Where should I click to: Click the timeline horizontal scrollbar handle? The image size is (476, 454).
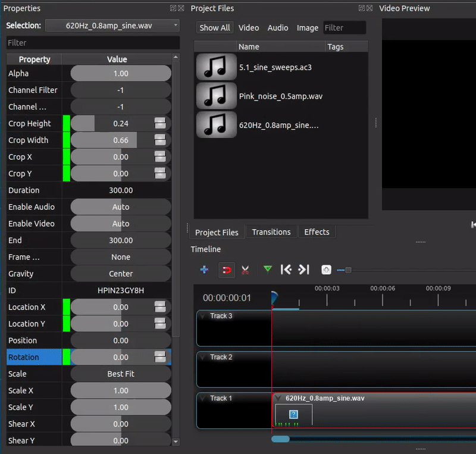(280, 439)
